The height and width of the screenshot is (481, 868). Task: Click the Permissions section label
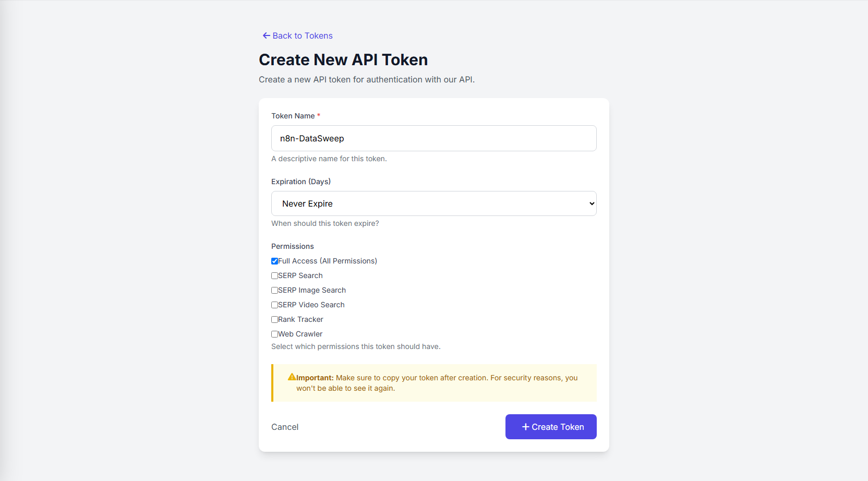(293, 246)
